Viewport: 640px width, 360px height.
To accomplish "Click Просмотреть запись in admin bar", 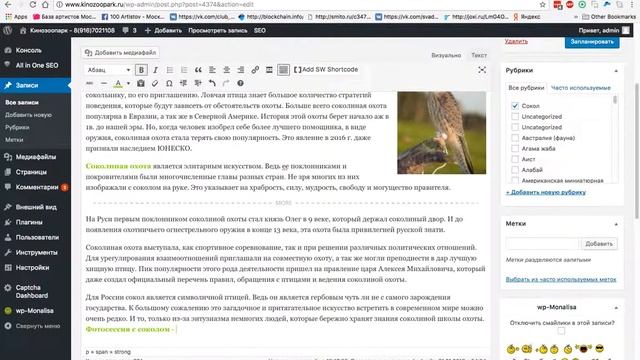I will coord(218,31).
